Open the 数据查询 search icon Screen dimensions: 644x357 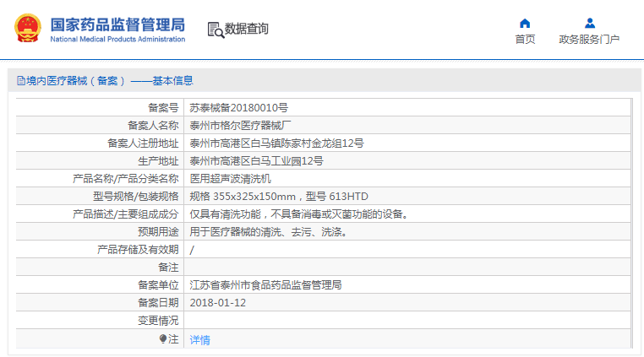[216, 30]
